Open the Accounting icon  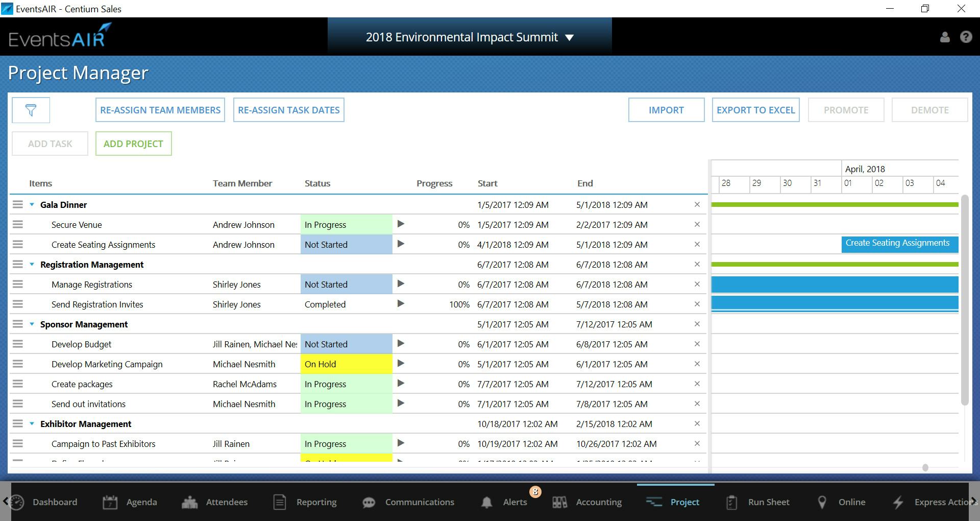coord(559,502)
